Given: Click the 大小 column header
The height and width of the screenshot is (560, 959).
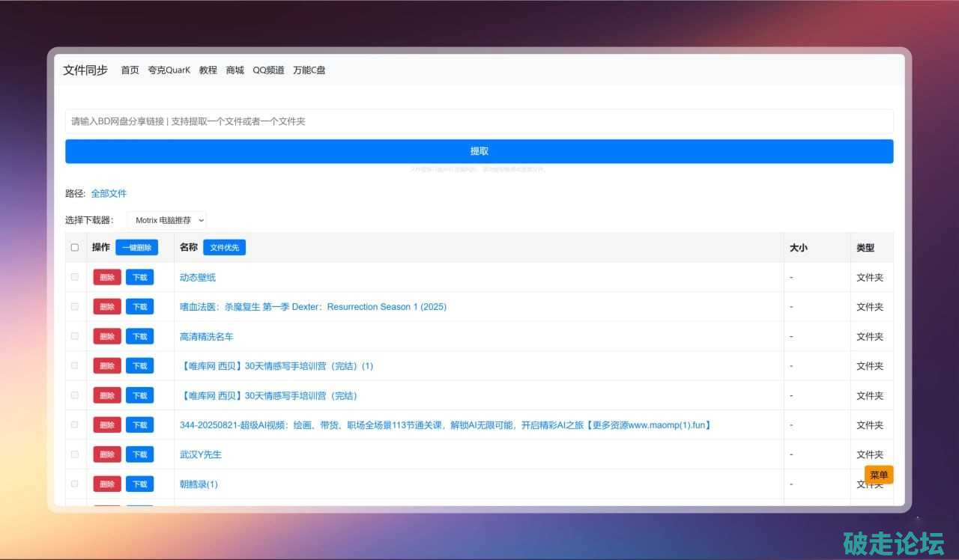Looking at the screenshot, I should coord(799,248).
